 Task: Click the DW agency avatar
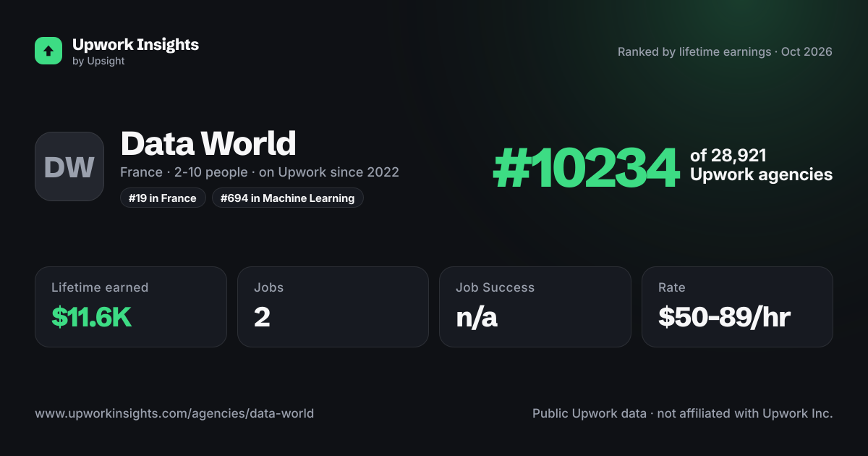pyautogui.click(x=69, y=166)
